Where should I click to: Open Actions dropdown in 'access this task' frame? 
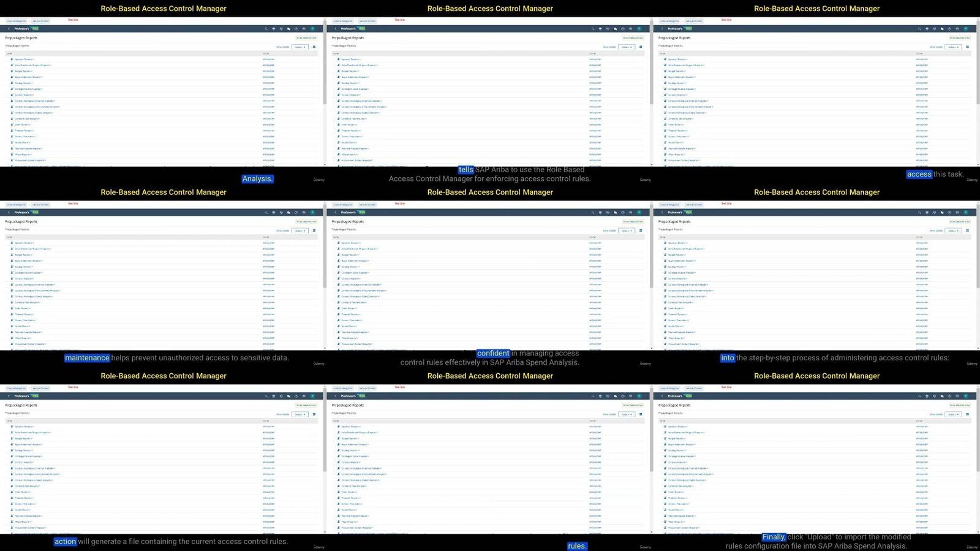(953, 47)
